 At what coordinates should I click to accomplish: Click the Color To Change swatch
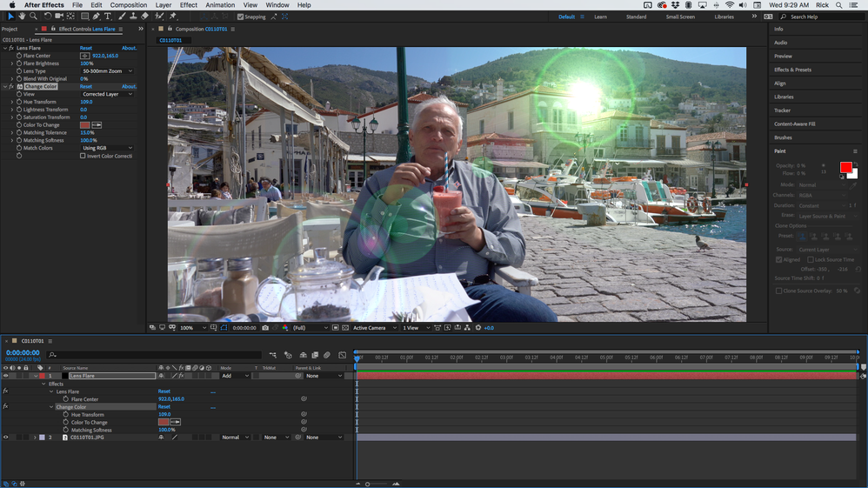84,125
